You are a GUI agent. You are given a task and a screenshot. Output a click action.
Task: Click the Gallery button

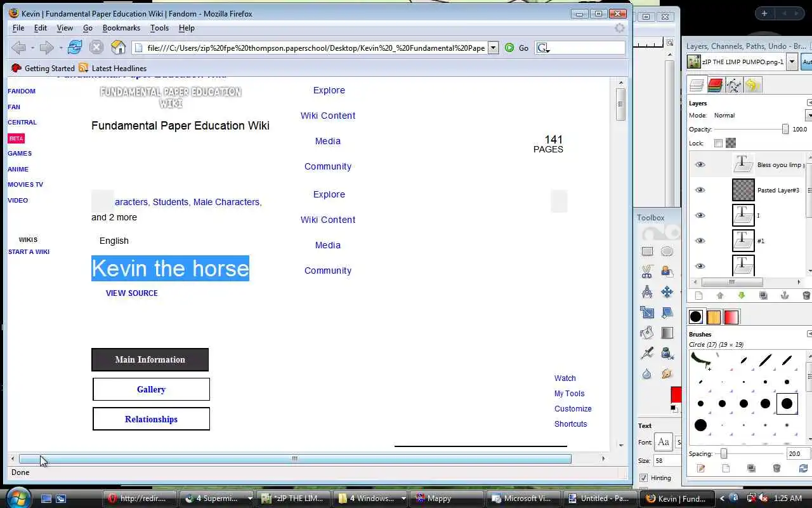click(151, 389)
